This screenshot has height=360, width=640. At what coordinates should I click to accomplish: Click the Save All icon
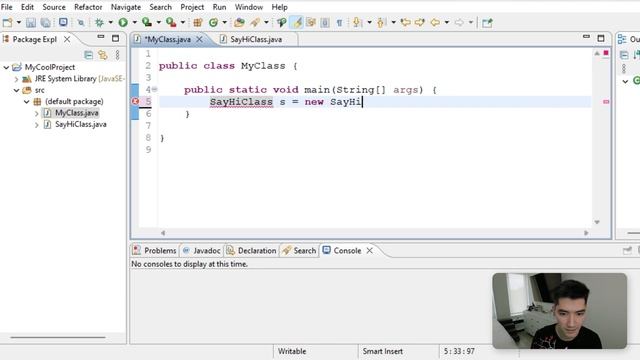point(45,22)
